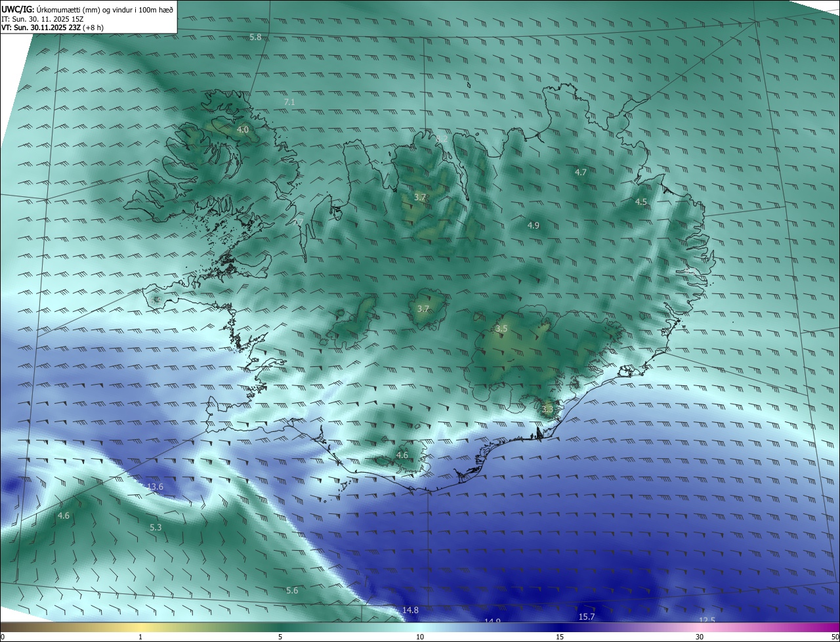Click the 12.5 value label at the lower right
This screenshot has width=840, height=642.
point(707,620)
